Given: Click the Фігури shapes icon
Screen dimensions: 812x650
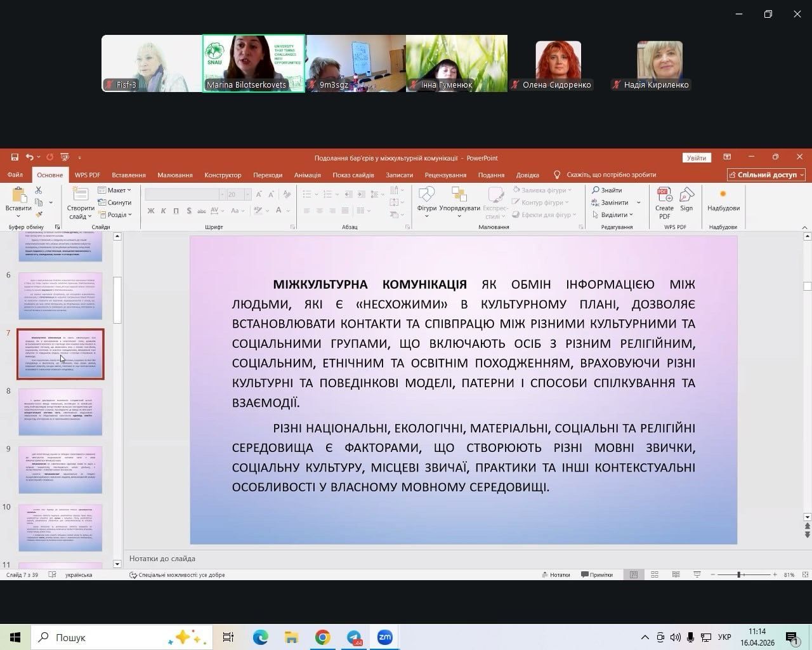Looking at the screenshot, I should [x=426, y=196].
